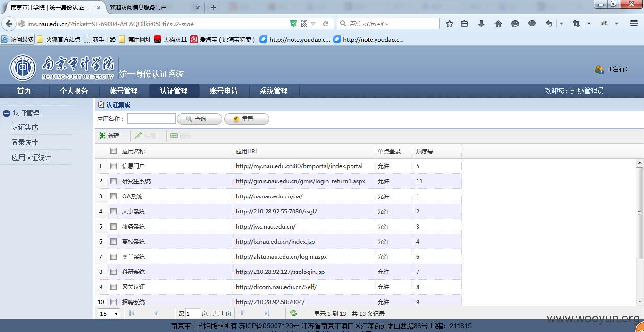Refresh the table with green arrows icon
The width and height of the screenshot is (644, 332).
tap(293, 313)
